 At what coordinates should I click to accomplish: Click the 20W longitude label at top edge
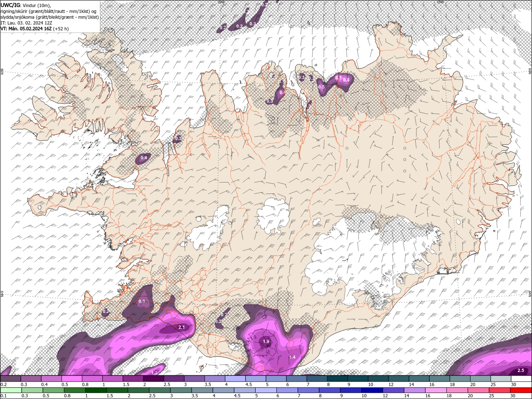(x=221, y=2)
